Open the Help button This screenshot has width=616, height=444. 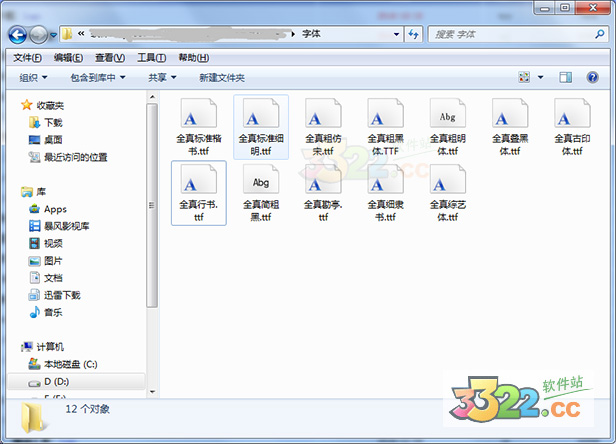coord(592,77)
